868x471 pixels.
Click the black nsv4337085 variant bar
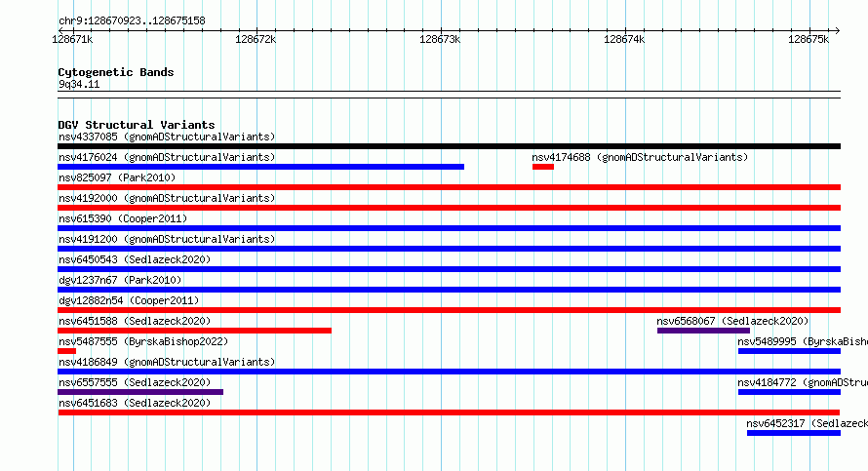click(x=449, y=146)
